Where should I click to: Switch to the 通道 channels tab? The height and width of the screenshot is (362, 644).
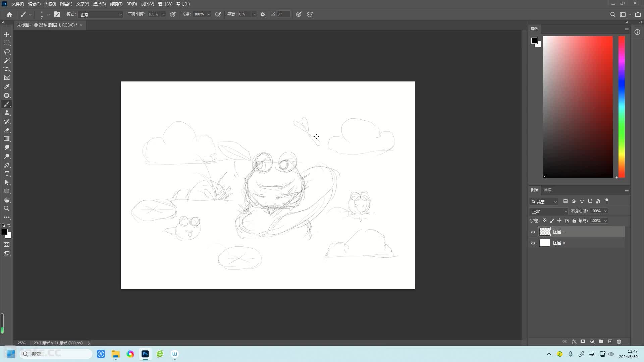[548, 190]
